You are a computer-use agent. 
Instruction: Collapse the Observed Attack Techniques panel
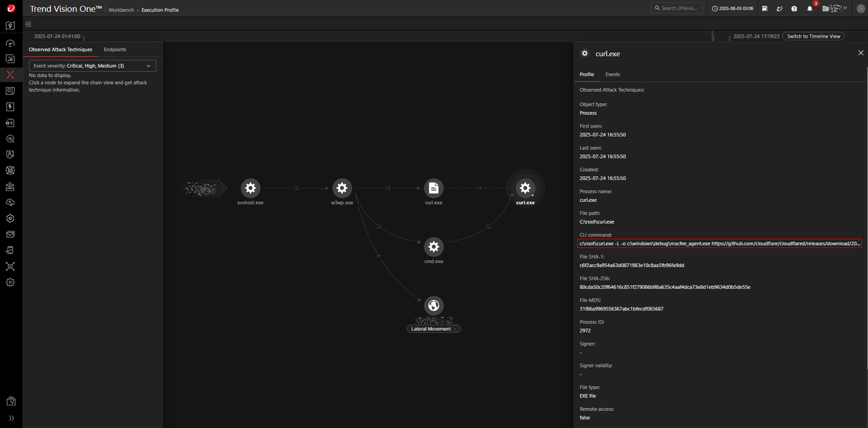pyautogui.click(x=28, y=24)
